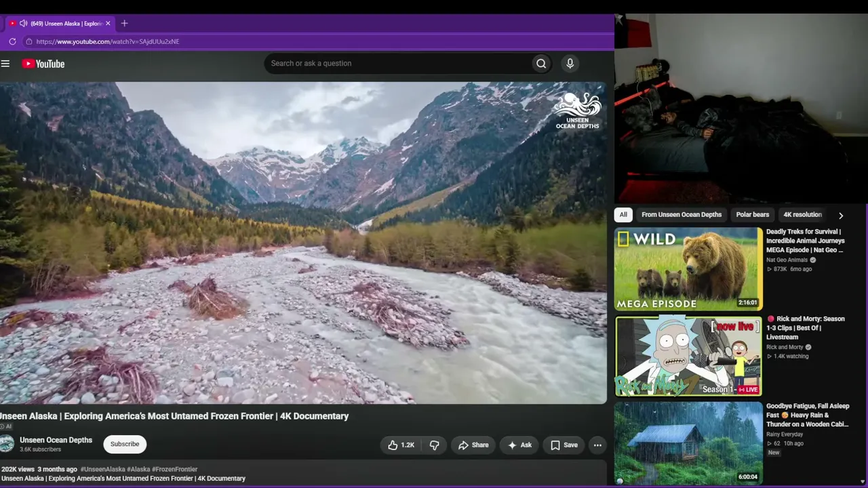Open Rick and Morty Season 1-3 Clips title
This screenshot has width=868, height=488.
click(x=806, y=328)
